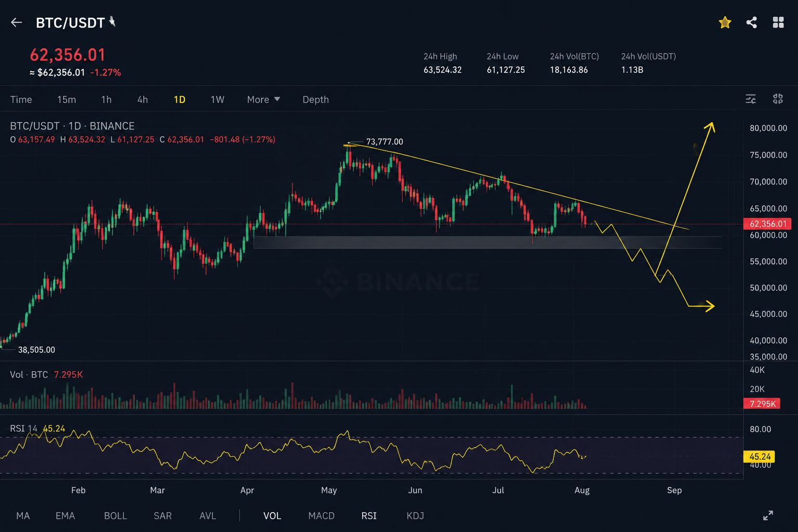This screenshot has width=798, height=532.
Task: Switch to 4h interval
Action: (142, 99)
